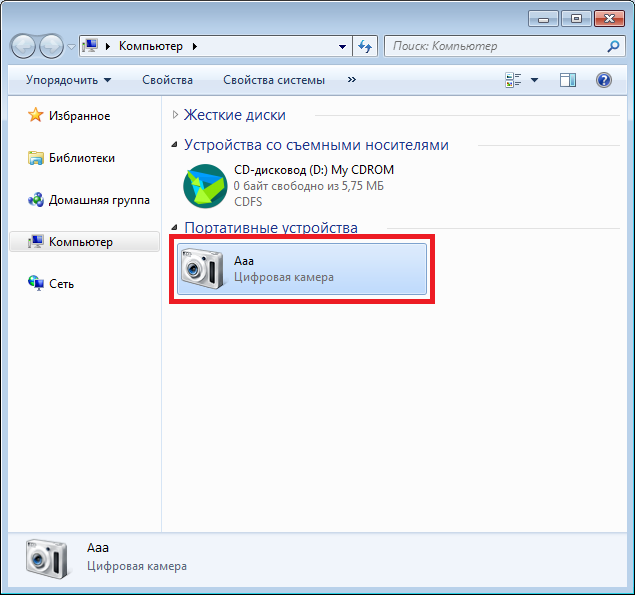Screen dimensions: 635x595
Task: Click camera icon in details pane
Action: pyautogui.click(x=47, y=558)
